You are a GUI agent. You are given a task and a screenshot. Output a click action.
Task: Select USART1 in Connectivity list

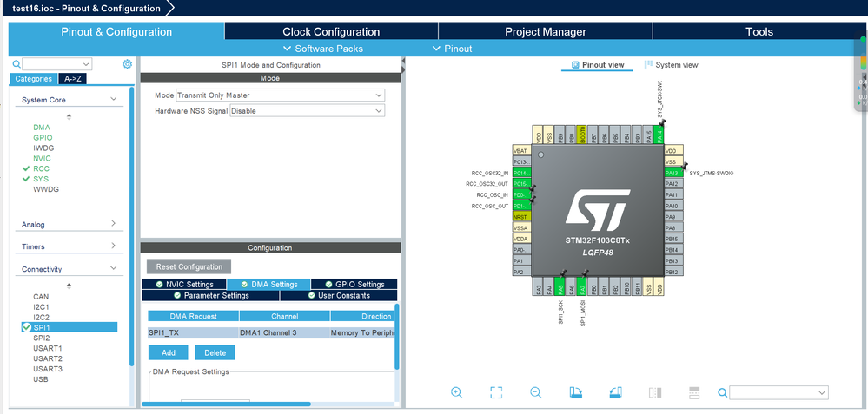pyautogui.click(x=48, y=348)
